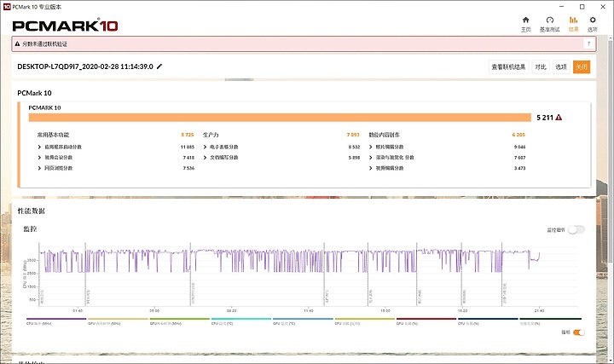Toggle the orange 指标 switch below the chart
The height and width of the screenshot is (364, 614).
point(579,332)
